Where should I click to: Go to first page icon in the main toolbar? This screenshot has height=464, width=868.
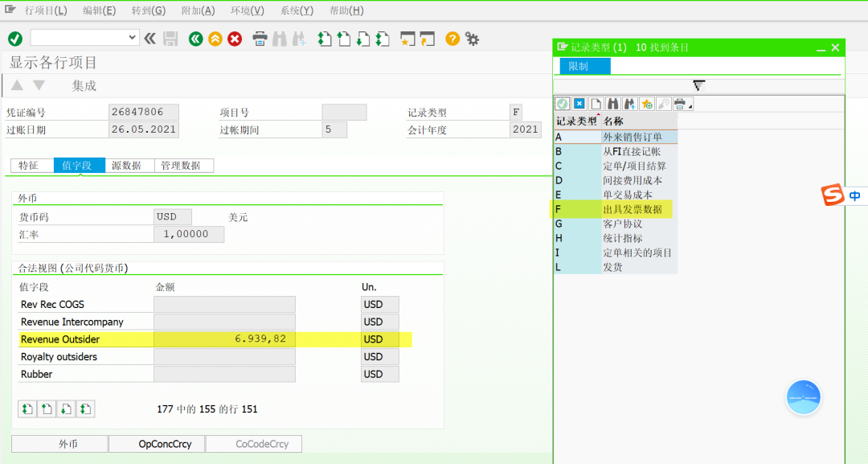[325, 39]
